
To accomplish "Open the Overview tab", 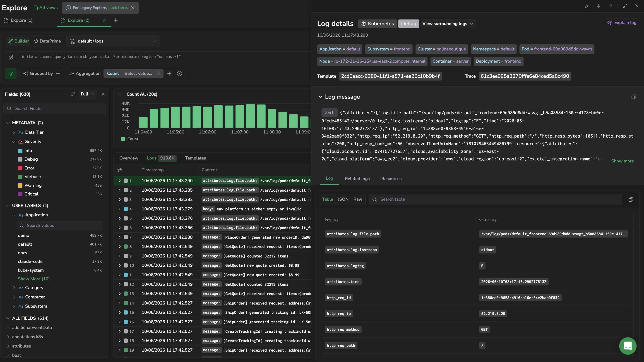I will point(129,158).
